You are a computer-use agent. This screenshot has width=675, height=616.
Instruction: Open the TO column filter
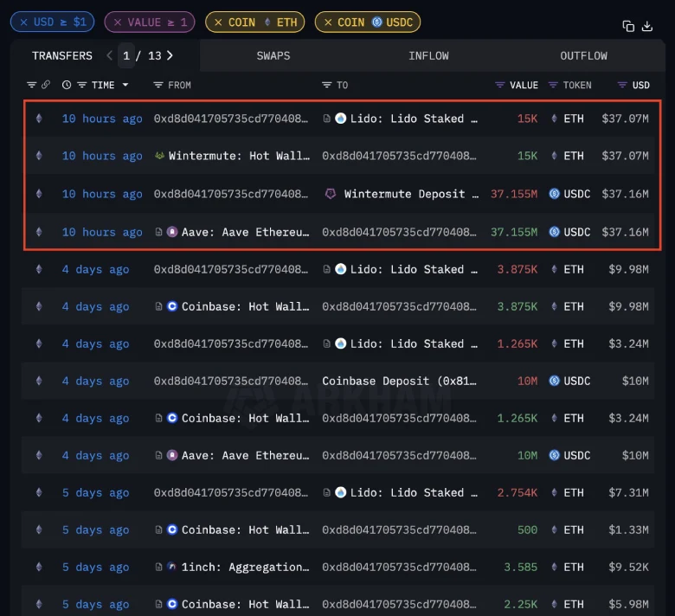pyautogui.click(x=327, y=85)
